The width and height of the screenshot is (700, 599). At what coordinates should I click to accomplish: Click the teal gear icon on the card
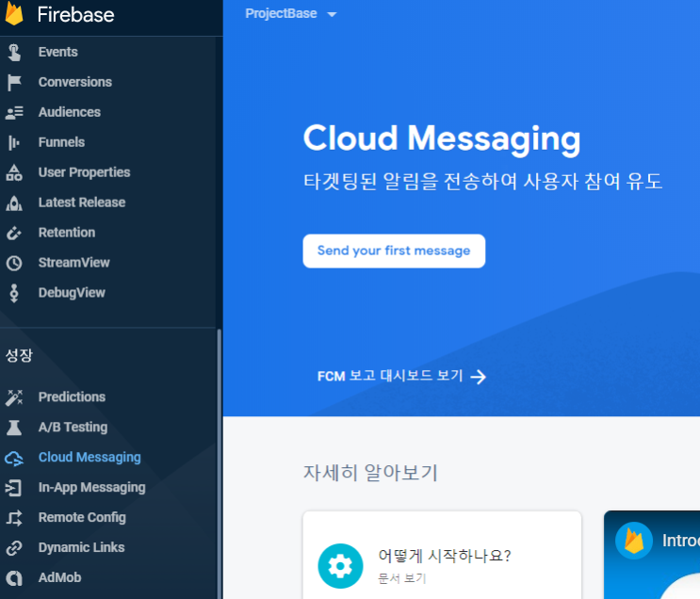coord(340,566)
